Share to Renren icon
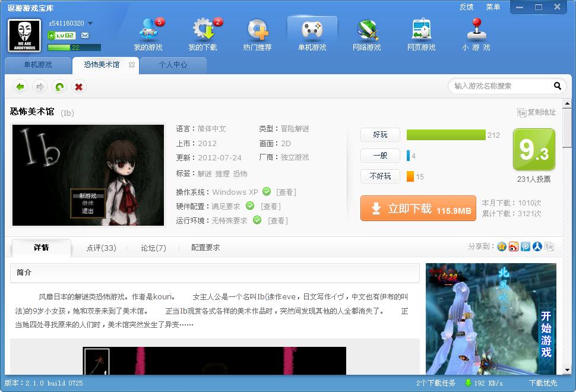 537,246
